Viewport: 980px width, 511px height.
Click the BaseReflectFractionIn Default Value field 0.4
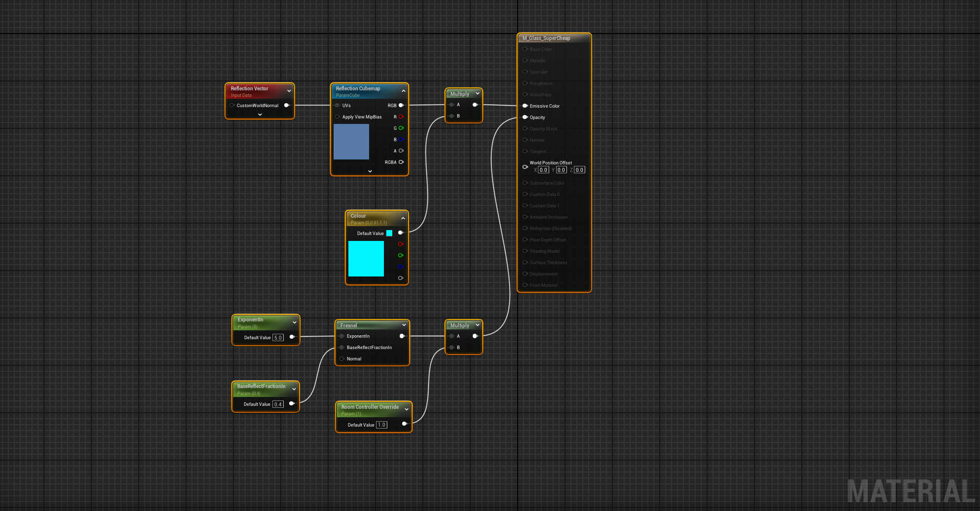coord(278,404)
